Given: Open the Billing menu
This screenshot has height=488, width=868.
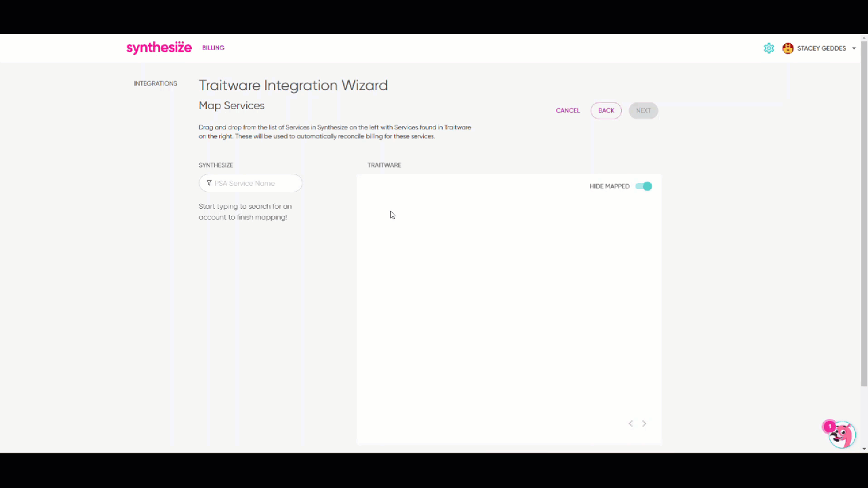Looking at the screenshot, I should (x=213, y=47).
